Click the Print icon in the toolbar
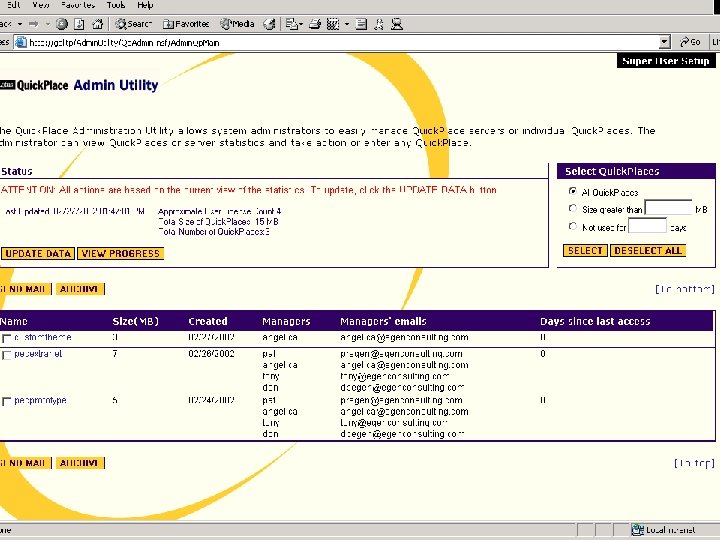 pyautogui.click(x=315, y=24)
